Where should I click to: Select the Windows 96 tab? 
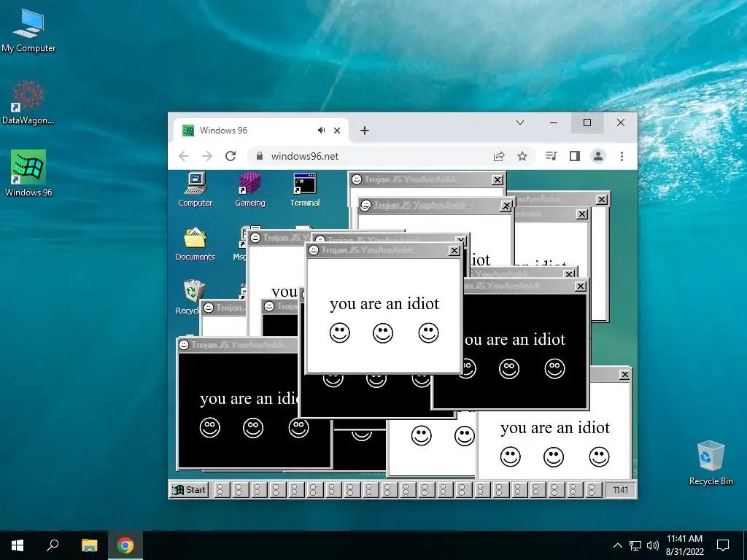pyautogui.click(x=260, y=131)
